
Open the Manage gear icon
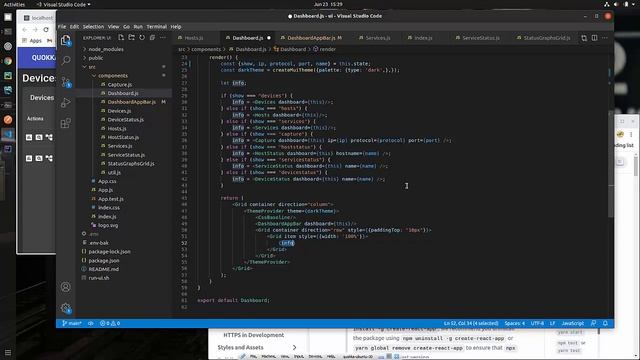pos(66,308)
